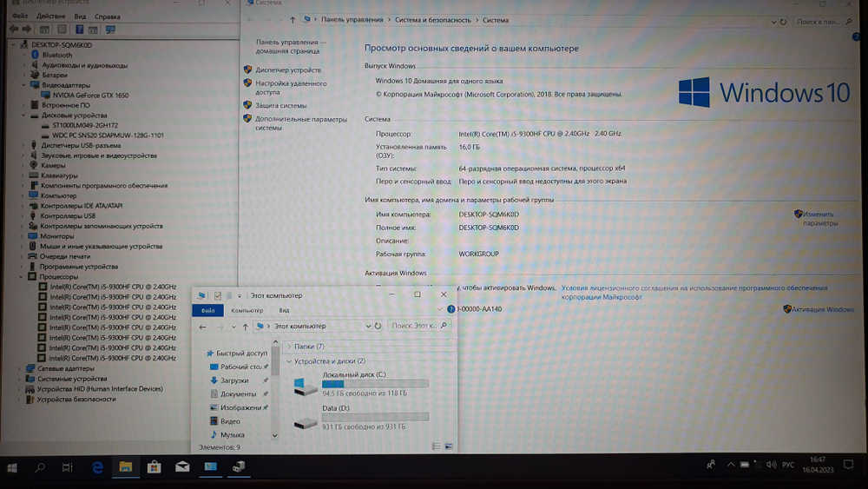Open the Microsoft license terms link

(694, 293)
